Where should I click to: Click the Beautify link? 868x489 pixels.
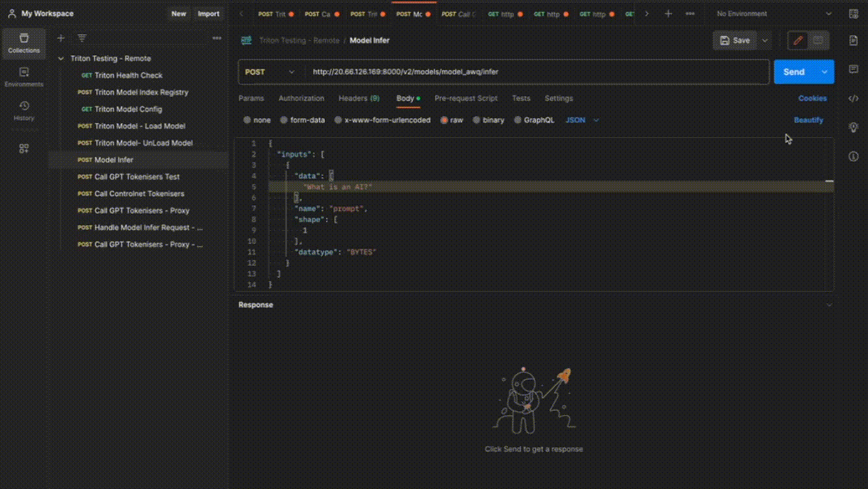[x=808, y=120]
